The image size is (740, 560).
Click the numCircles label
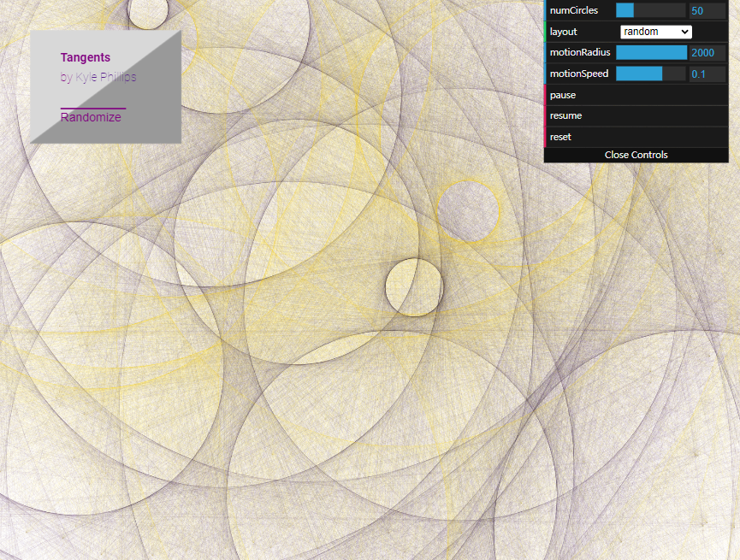coord(574,10)
